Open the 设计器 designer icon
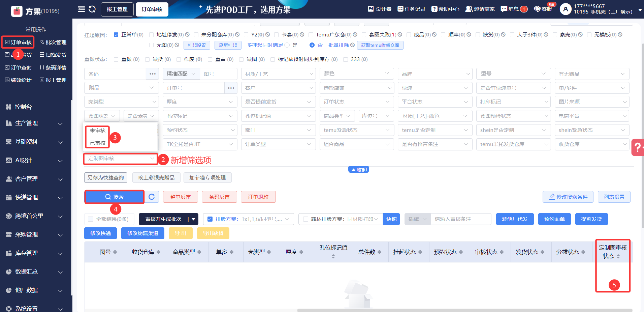Screen dimensions: 644x312 [379, 9]
